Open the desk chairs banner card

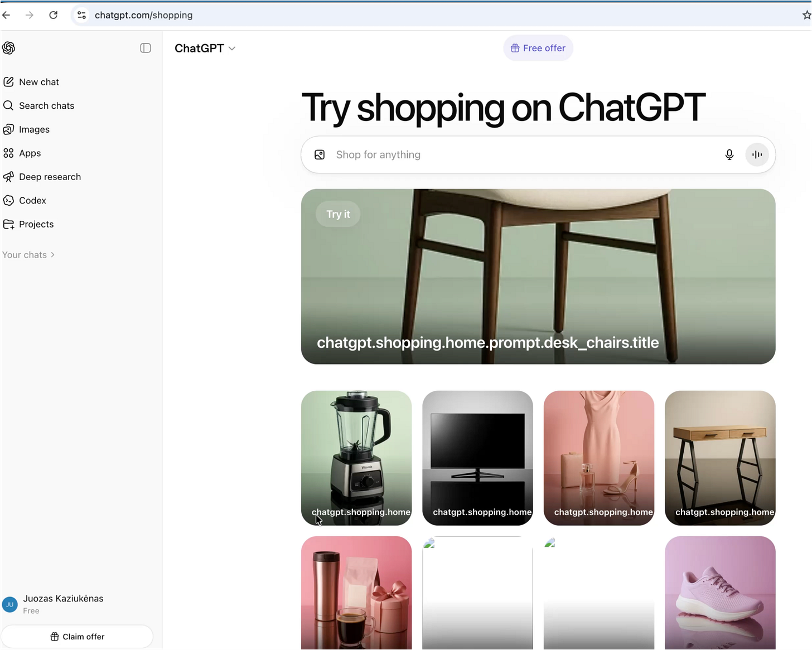pos(538,277)
